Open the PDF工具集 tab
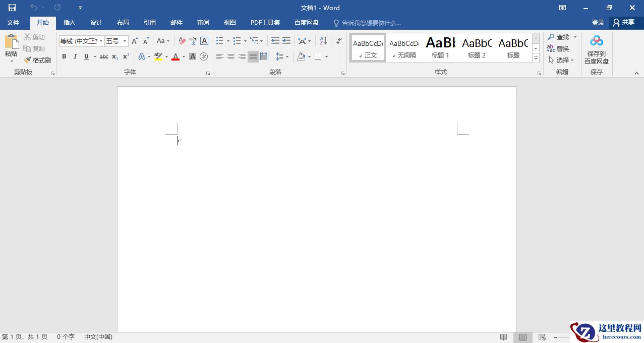644x343 pixels. click(265, 22)
